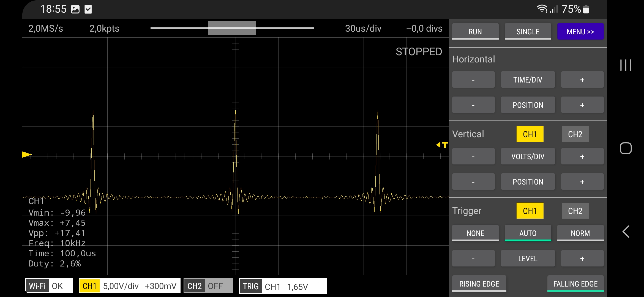Viewport: 644px width, 297px height.
Task: Tap the TRIG CH1 1,65V status box
Action: pyautogui.click(x=283, y=286)
